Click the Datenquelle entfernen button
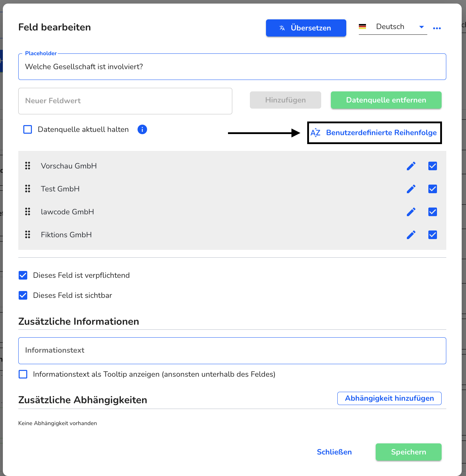466x476 pixels. click(386, 100)
